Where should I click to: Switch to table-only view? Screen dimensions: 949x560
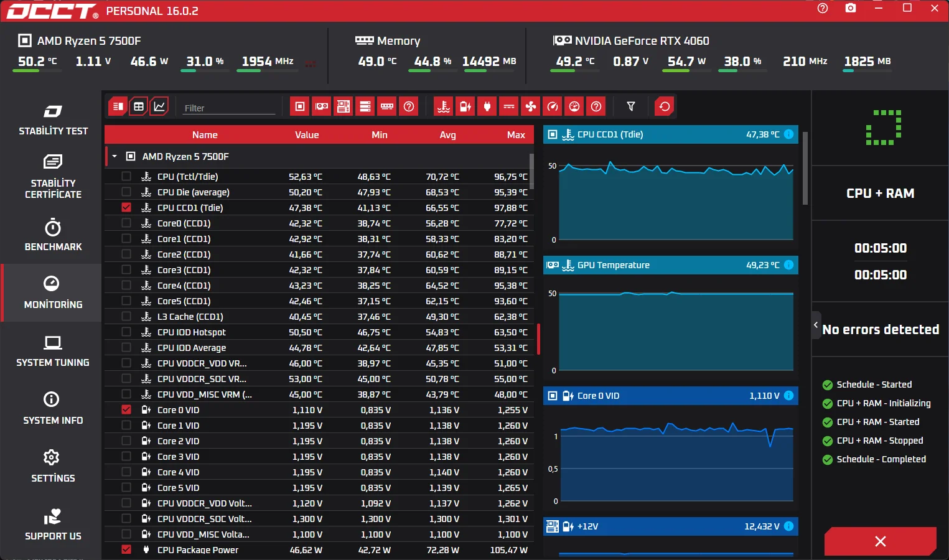click(139, 106)
